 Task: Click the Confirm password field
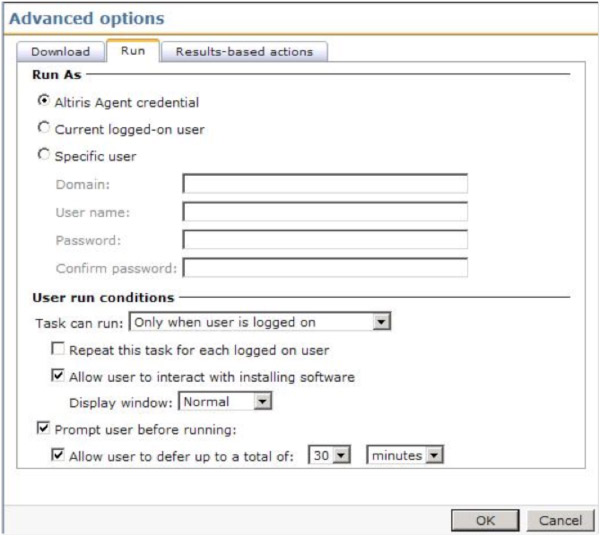point(325,267)
